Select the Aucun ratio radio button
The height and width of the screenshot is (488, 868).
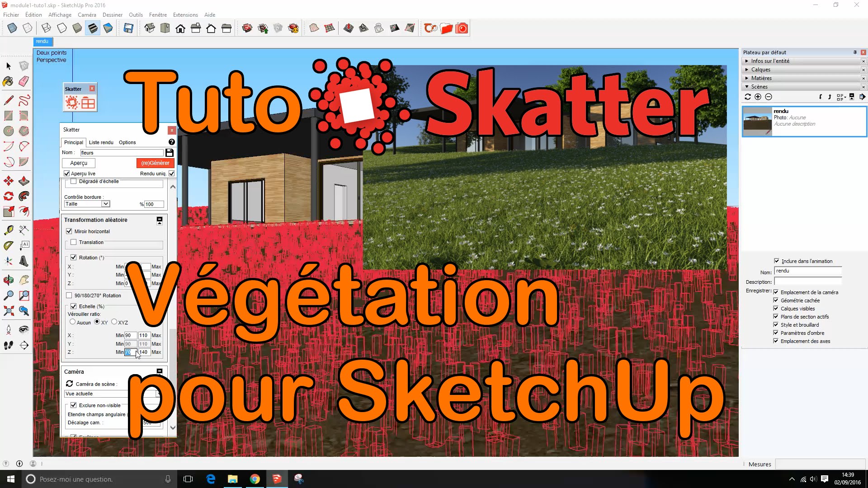point(72,322)
